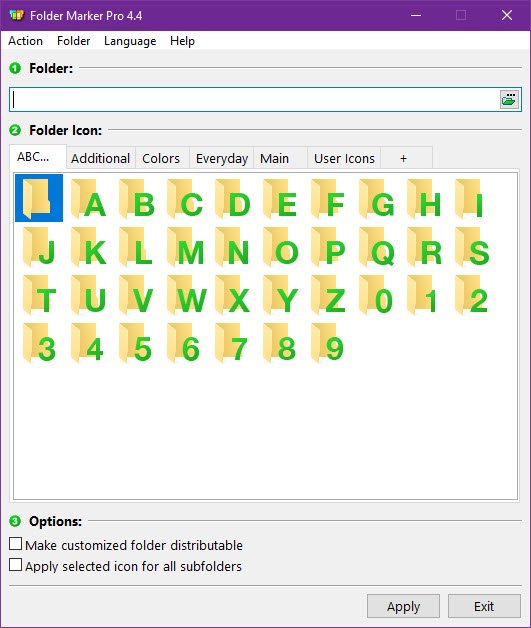This screenshot has height=628, width=531.
Task: Switch to the Additional tab
Action: [x=101, y=159]
